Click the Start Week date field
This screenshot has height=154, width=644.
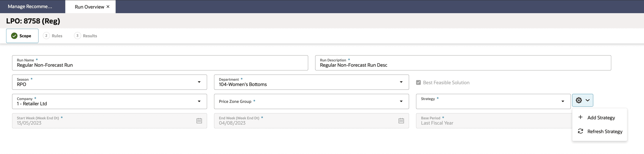click(x=110, y=121)
